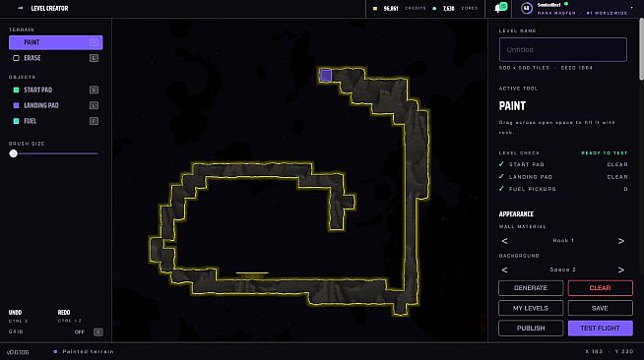
Task: Save the current level
Action: (600, 308)
